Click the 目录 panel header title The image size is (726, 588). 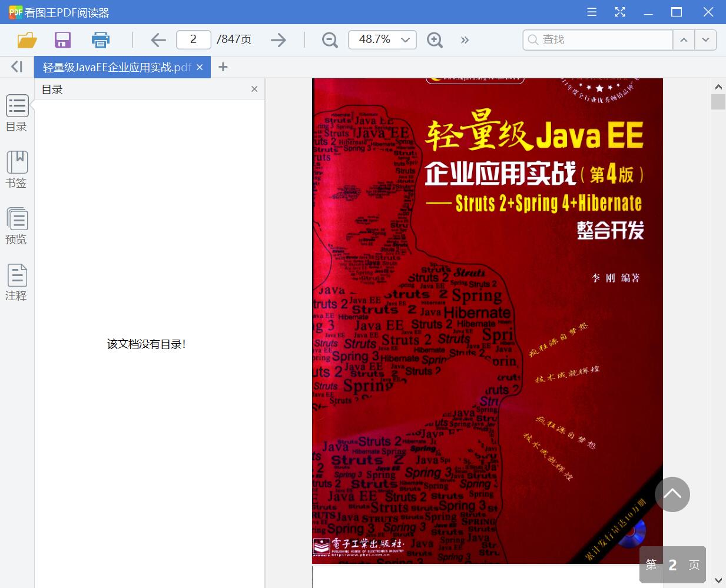click(52, 89)
